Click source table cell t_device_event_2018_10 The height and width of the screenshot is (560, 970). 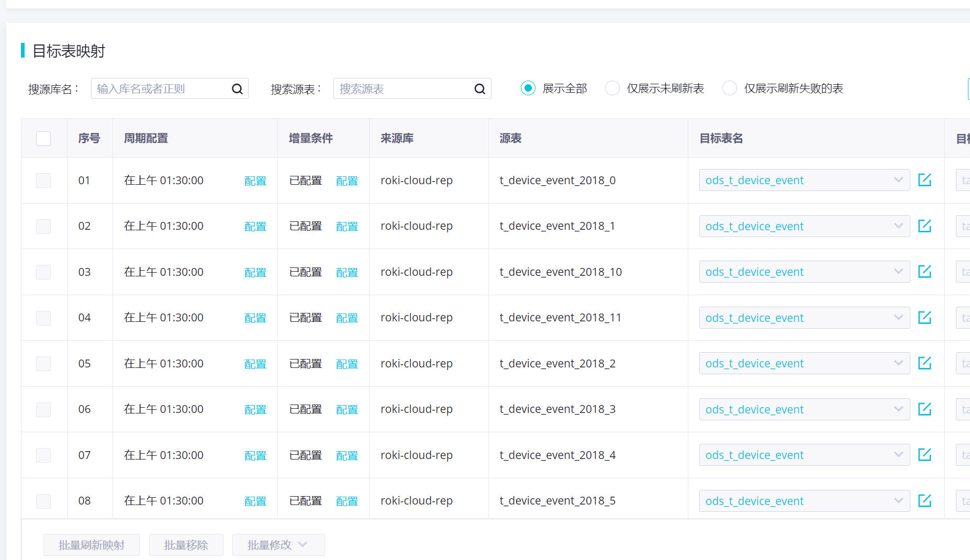[x=561, y=272]
